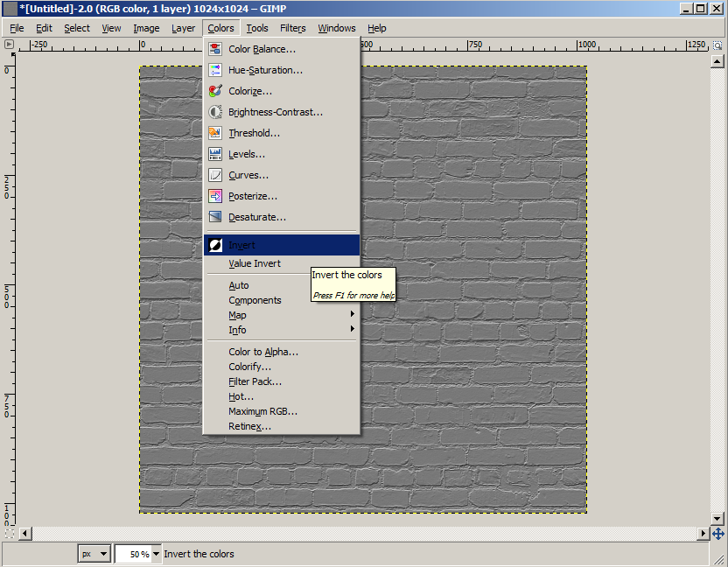Click the Brightness-Contrast icon

(215, 112)
